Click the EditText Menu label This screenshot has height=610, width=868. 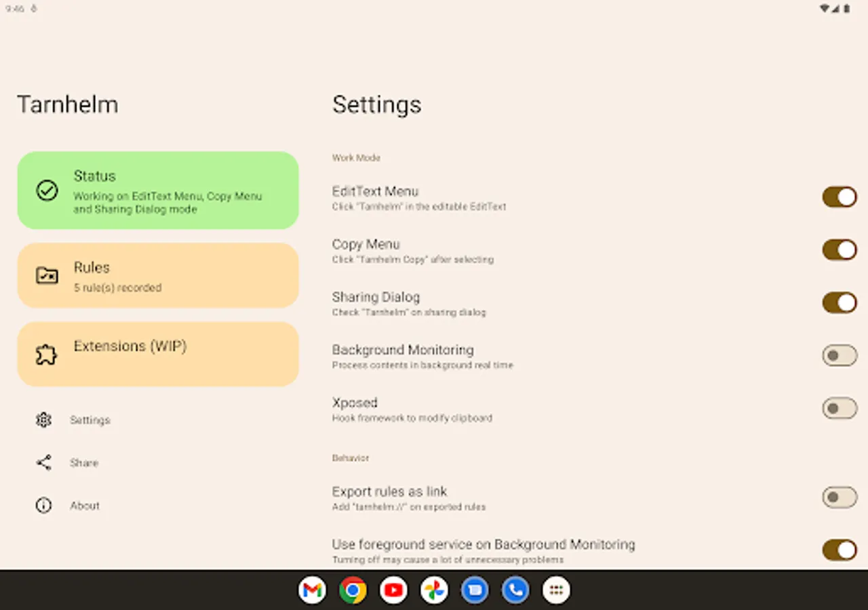375,191
